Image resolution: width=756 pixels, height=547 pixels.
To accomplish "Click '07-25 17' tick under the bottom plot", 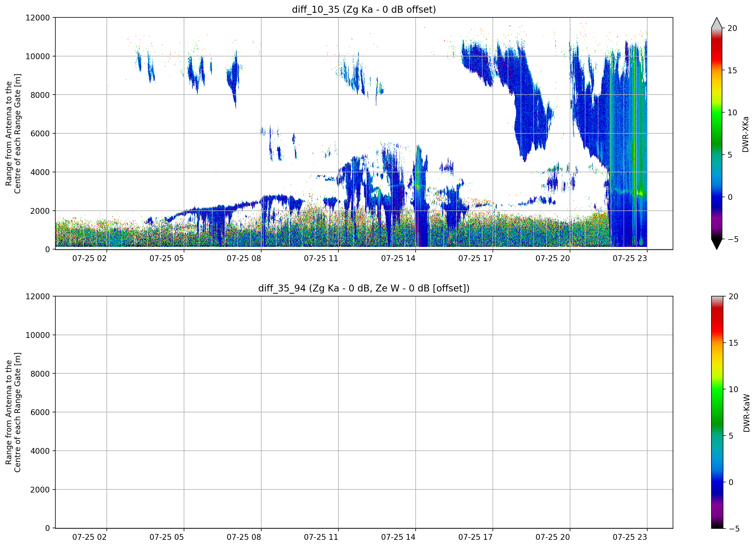I will point(475,537).
